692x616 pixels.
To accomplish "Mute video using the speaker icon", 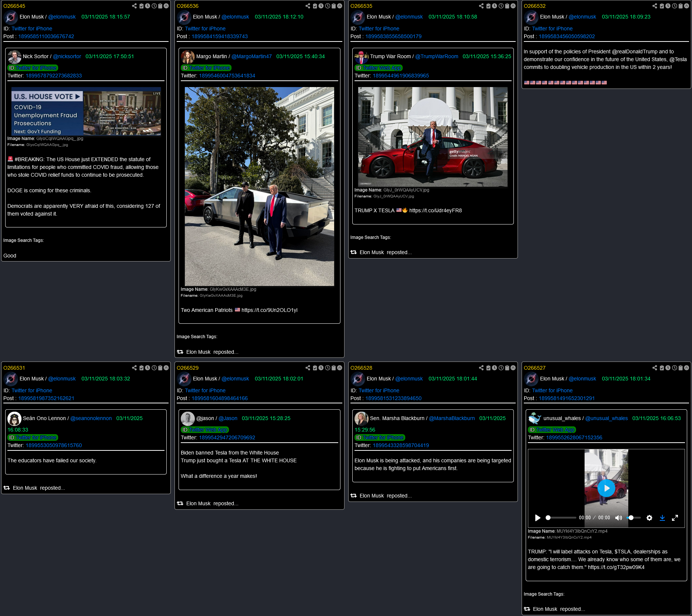I will [619, 518].
